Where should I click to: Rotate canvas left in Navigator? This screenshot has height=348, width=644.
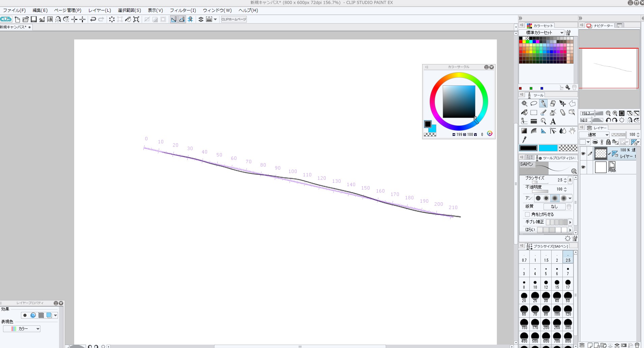[x=608, y=120]
